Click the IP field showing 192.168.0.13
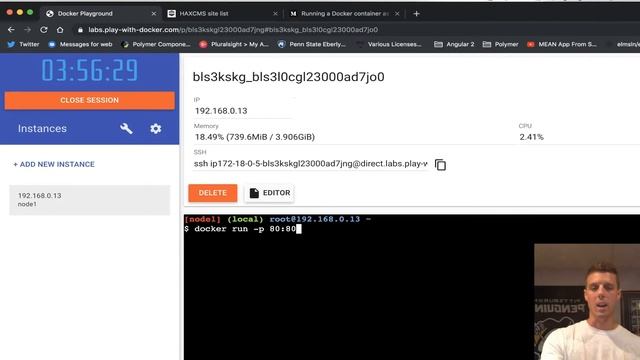Screen dimensions: 640x360 point(242,111)
